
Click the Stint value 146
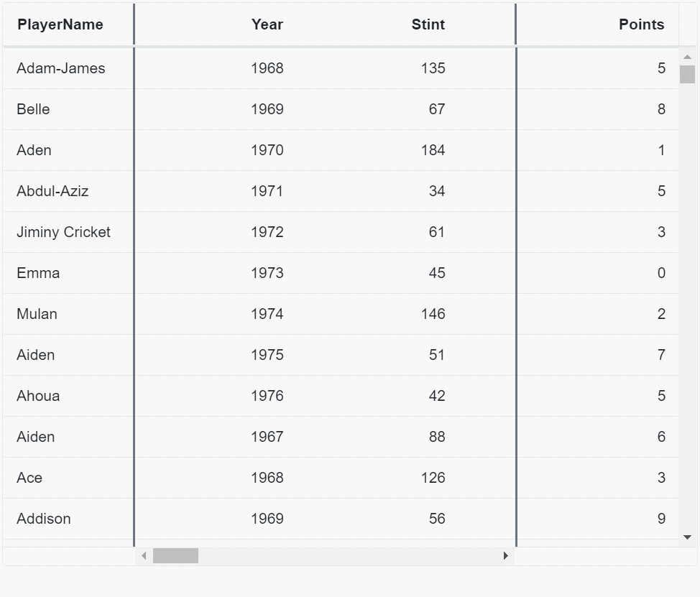[x=433, y=314]
